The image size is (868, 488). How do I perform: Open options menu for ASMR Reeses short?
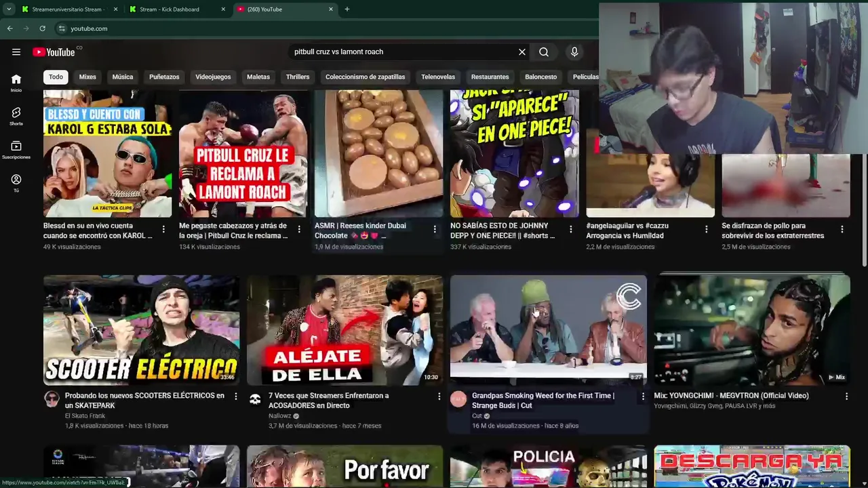point(435,230)
